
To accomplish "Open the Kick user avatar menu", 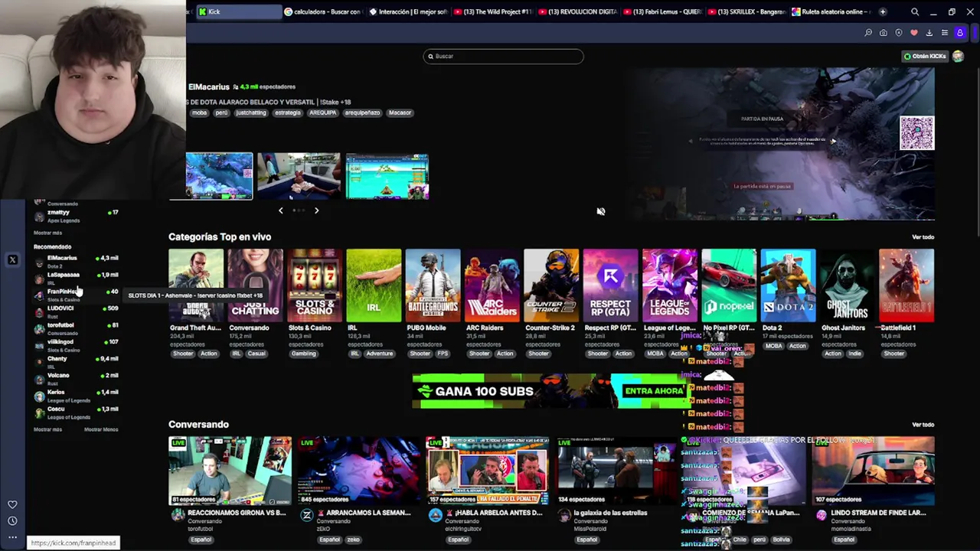I will pyautogui.click(x=959, y=56).
